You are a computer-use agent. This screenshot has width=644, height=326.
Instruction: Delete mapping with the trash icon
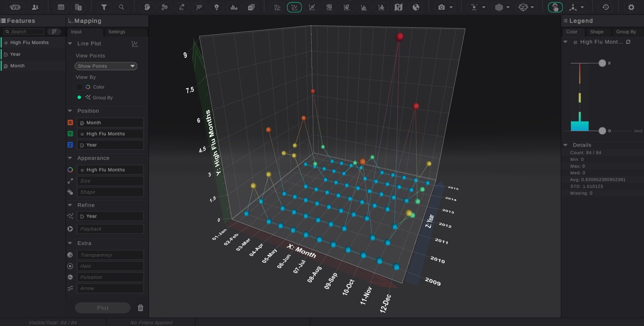coord(140,308)
